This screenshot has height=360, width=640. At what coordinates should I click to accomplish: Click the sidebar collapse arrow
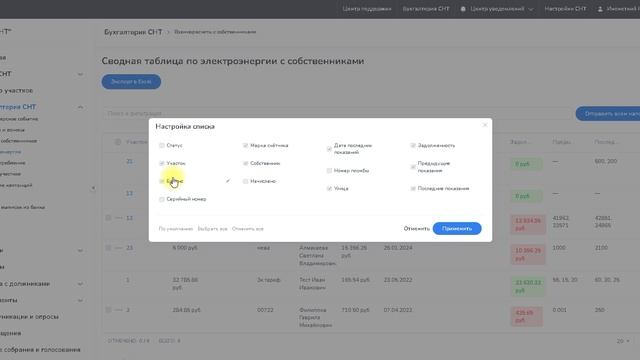coord(93,188)
